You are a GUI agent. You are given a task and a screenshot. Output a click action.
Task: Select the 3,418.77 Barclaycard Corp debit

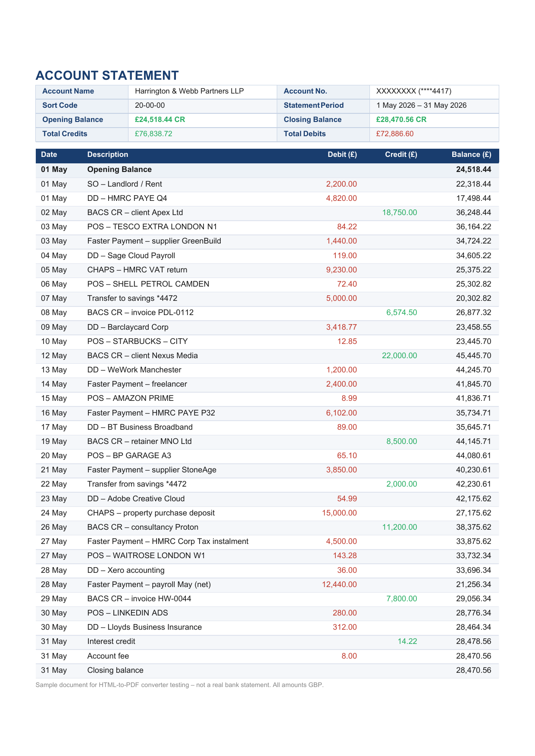(341, 327)
